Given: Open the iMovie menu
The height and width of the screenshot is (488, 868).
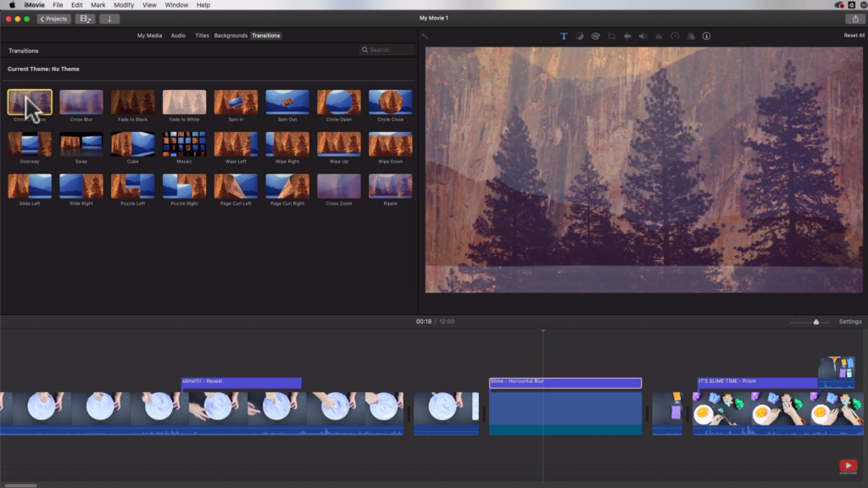Looking at the screenshot, I should pyautogui.click(x=34, y=5).
